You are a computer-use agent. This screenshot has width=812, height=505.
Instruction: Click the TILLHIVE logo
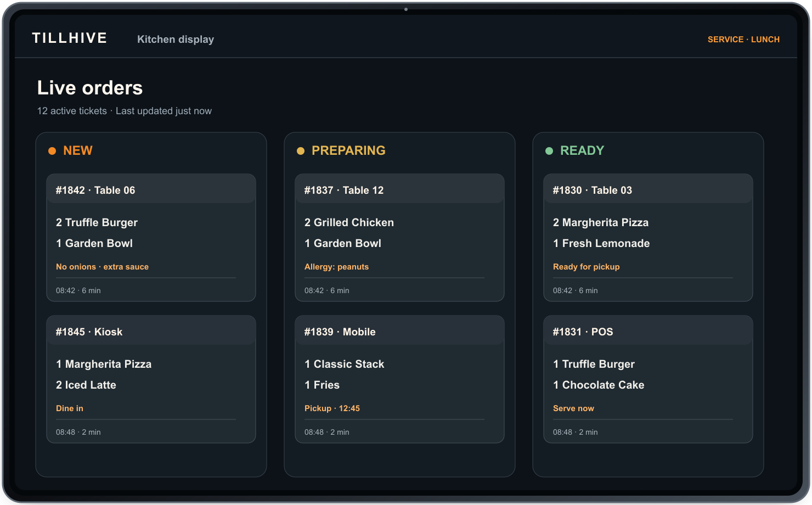pos(70,38)
